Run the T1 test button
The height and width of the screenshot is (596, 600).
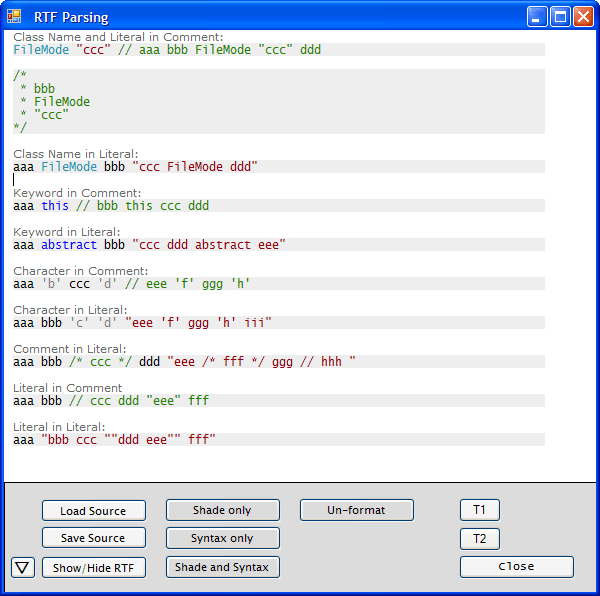(x=480, y=510)
